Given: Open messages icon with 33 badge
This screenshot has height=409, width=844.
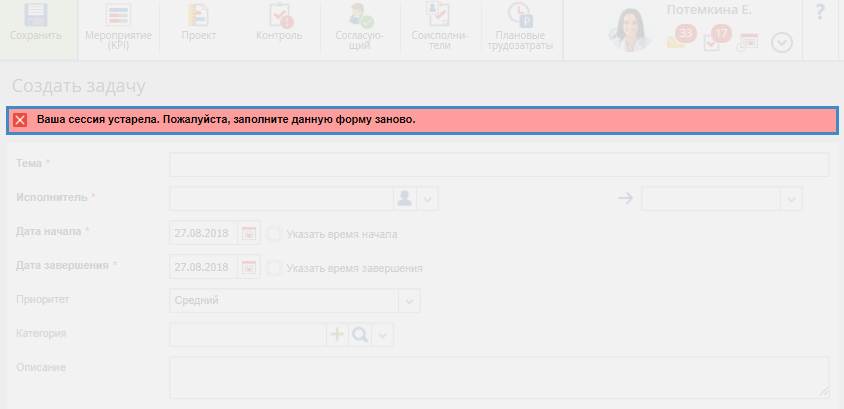Looking at the screenshot, I should click(681, 38).
